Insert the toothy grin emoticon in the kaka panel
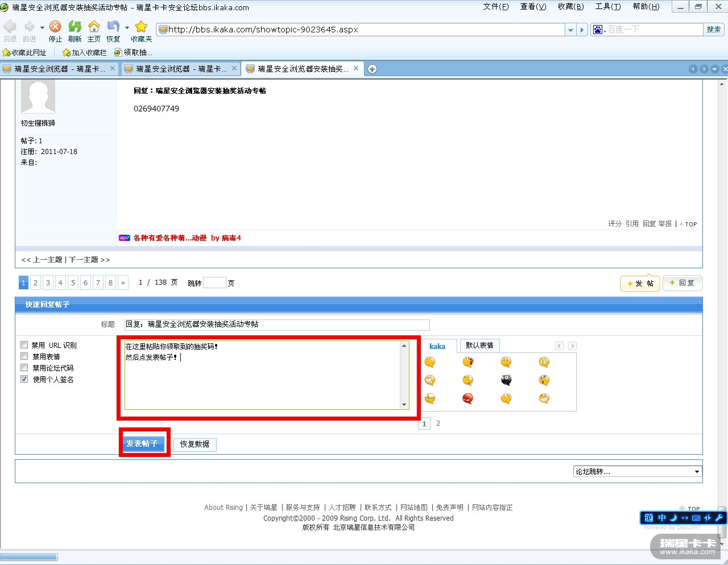The height and width of the screenshot is (565, 728). click(x=544, y=398)
